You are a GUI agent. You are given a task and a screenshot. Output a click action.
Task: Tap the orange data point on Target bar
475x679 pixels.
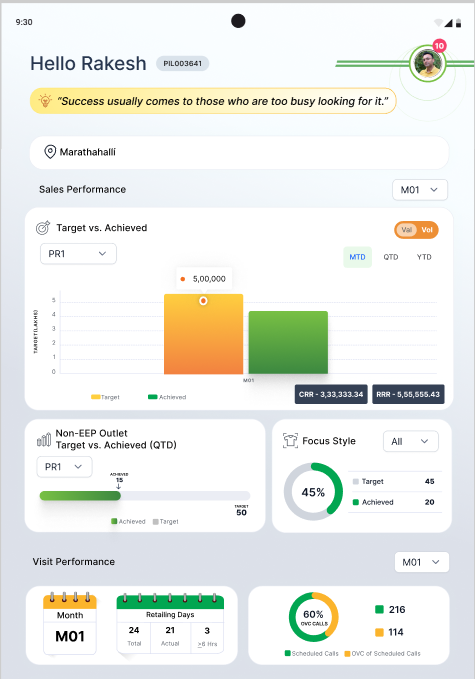click(x=203, y=301)
